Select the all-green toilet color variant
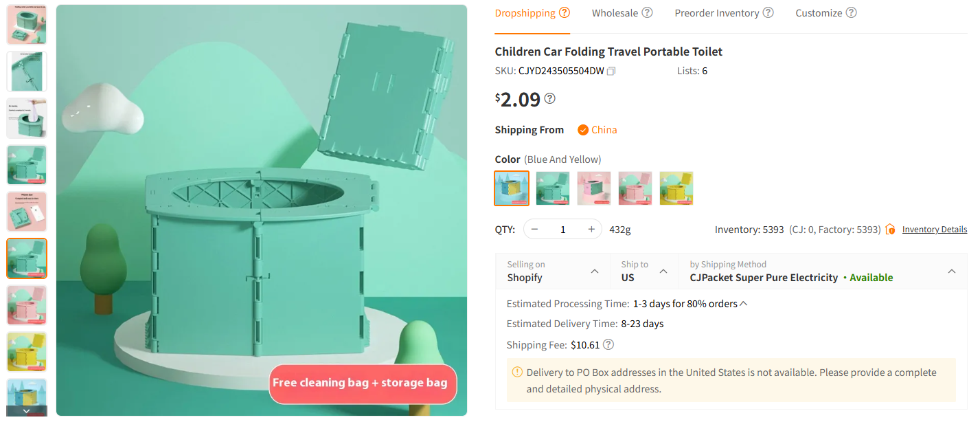Viewport: 980px width, 422px height. (552, 188)
